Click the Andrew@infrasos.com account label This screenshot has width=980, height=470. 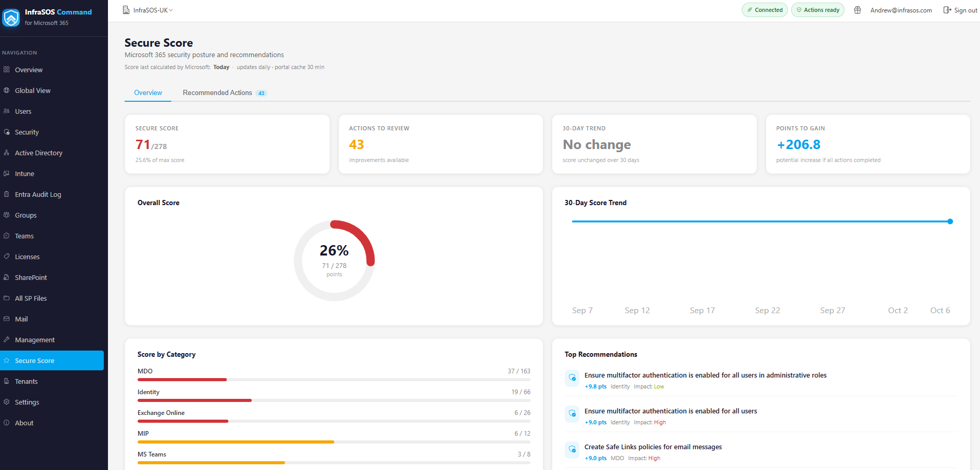(x=901, y=10)
